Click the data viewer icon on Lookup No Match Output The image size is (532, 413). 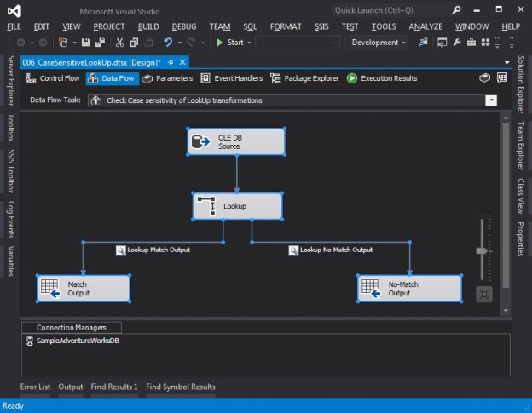click(293, 250)
